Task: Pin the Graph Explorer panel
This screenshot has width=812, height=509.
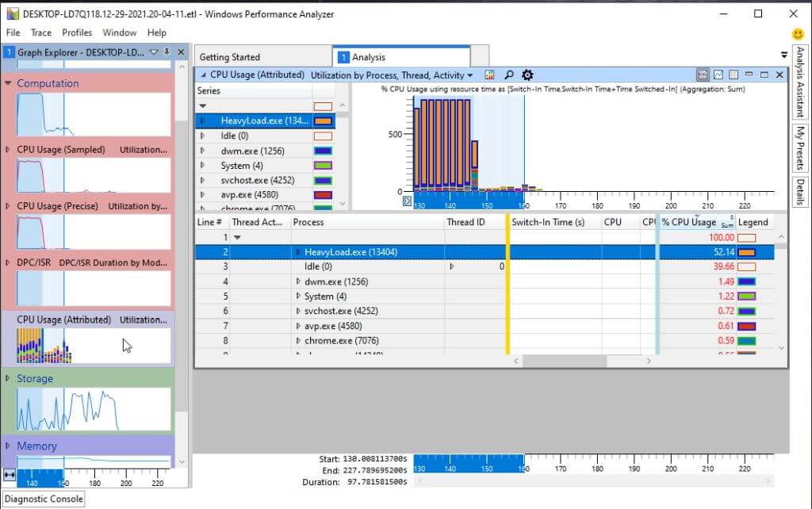Action: coord(167,52)
